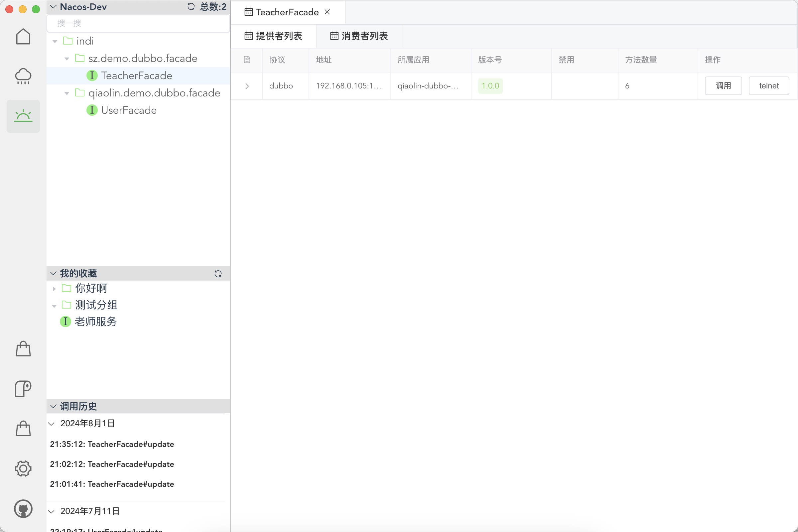Expand the dubbo provider row
The width and height of the screenshot is (798, 532).
tap(247, 86)
